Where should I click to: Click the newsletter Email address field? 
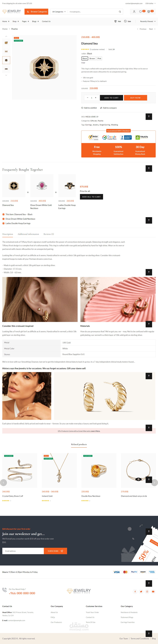click(23, 551)
